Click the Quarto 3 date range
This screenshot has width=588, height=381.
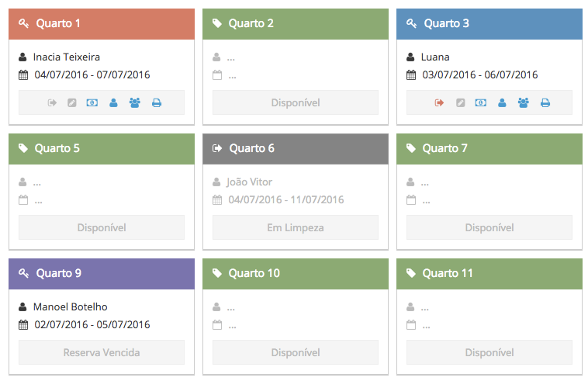tap(480, 75)
